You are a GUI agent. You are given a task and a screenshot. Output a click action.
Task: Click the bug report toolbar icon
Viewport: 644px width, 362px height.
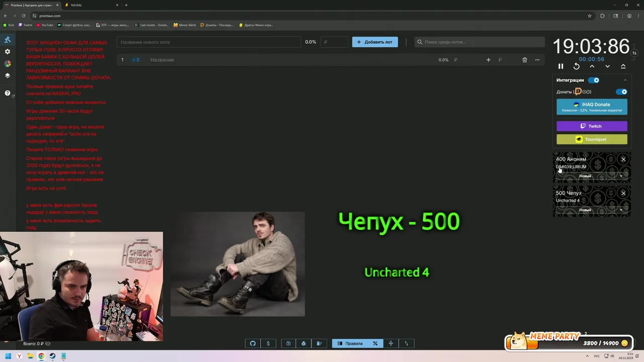pyautogui.click(x=304, y=343)
